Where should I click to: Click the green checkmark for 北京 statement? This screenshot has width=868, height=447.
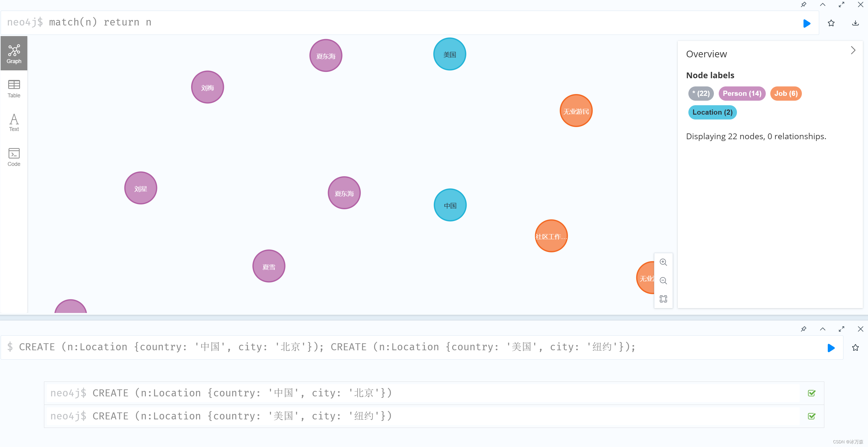point(811,393)
